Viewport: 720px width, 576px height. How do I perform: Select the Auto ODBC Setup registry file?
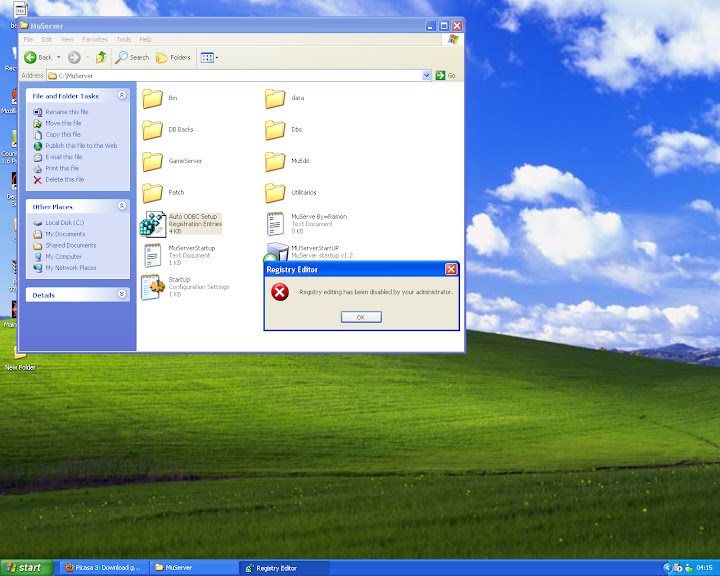point(153,223)
